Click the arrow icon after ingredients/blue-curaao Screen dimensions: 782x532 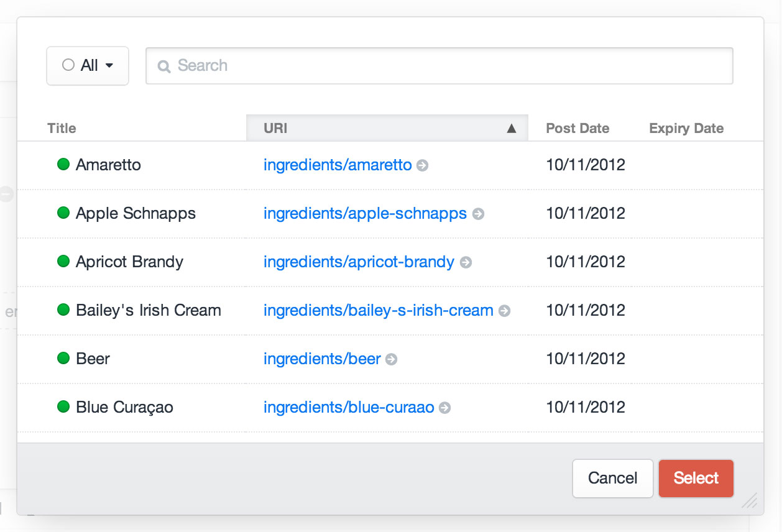tap(444, 408)
